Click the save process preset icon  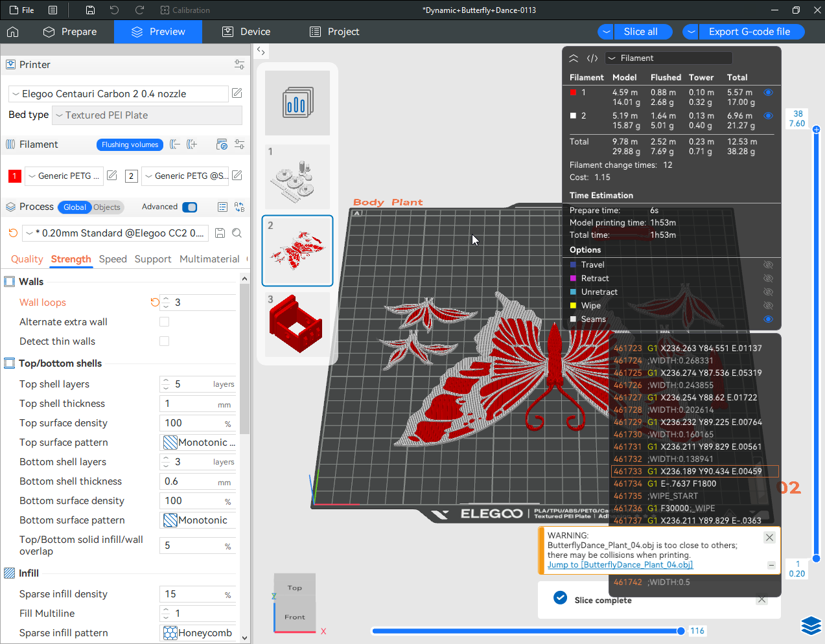[x=220, y=233]
